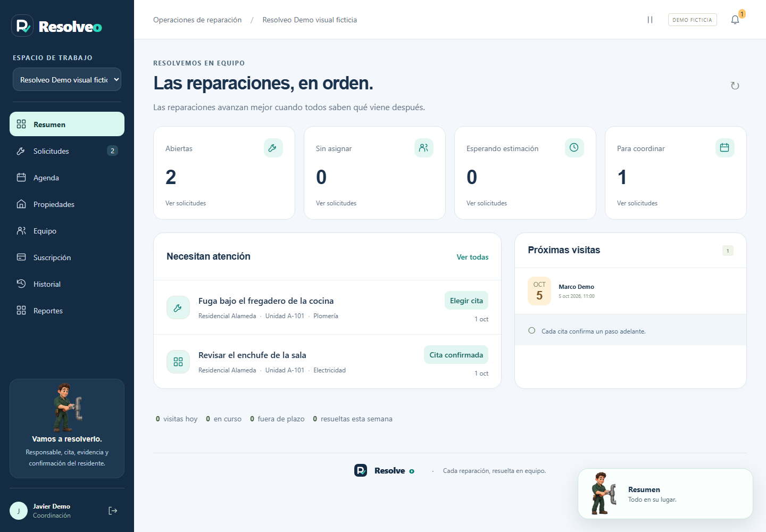Click the Resolveo footer logo
The image size is (766, 532).
click(385, 470)
